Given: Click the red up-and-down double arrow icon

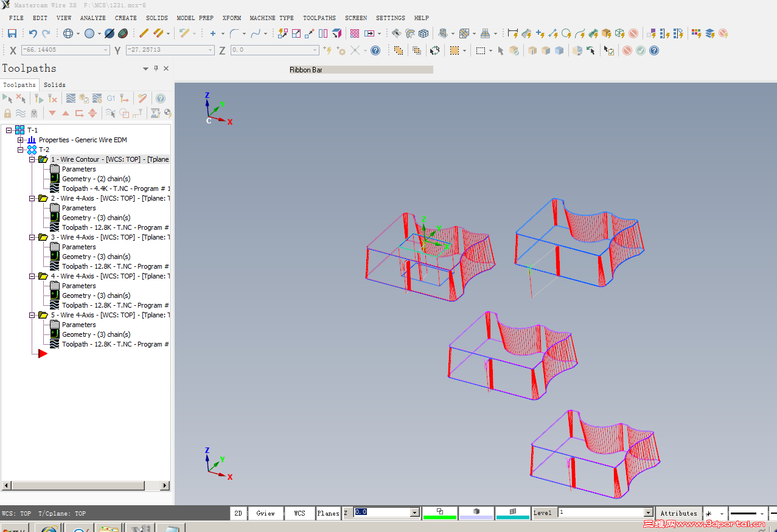Looking at the screenshot, I should click(x=92, y=113).
